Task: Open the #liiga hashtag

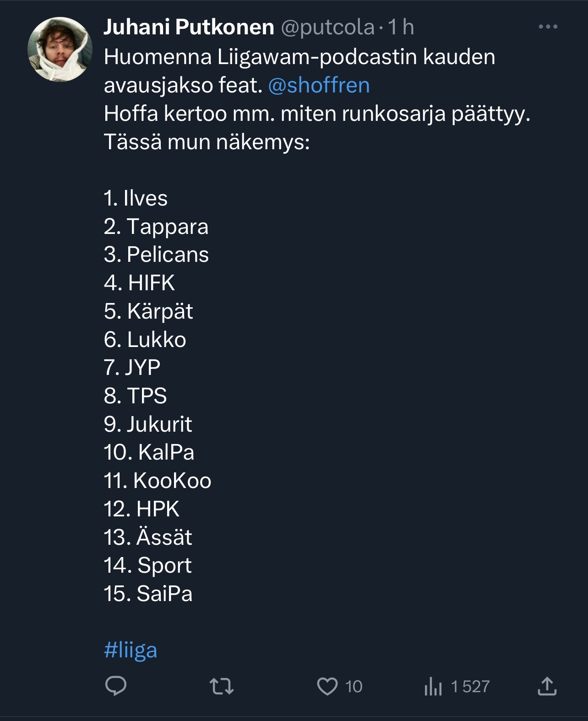Action: point(131,650)
